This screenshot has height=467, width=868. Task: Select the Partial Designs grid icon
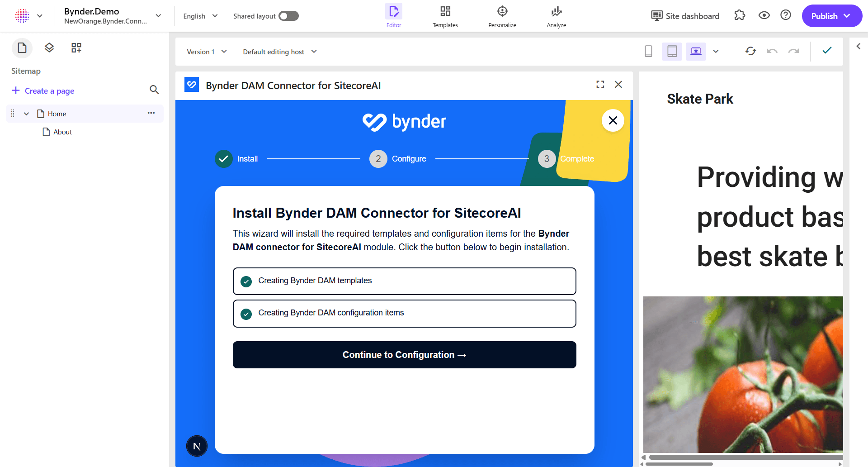[76, 48]
